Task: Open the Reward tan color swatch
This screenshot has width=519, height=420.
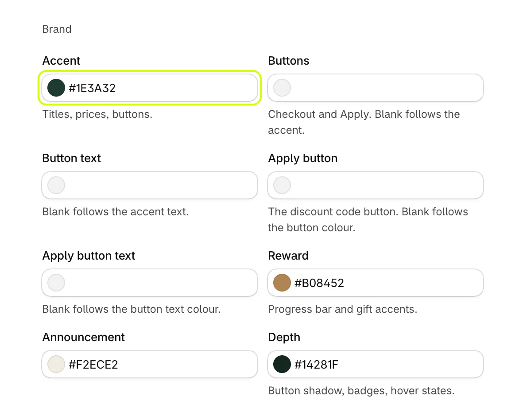Action: tap(282, 283)
